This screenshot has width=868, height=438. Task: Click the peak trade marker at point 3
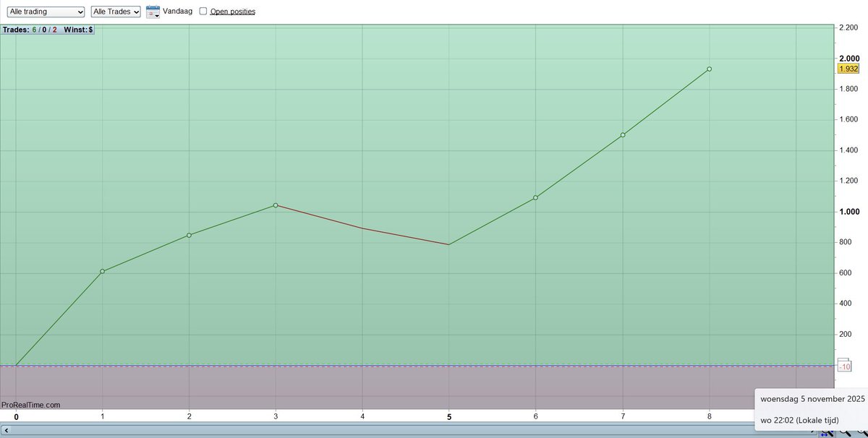pyautogui.click(x=275, y=205)
